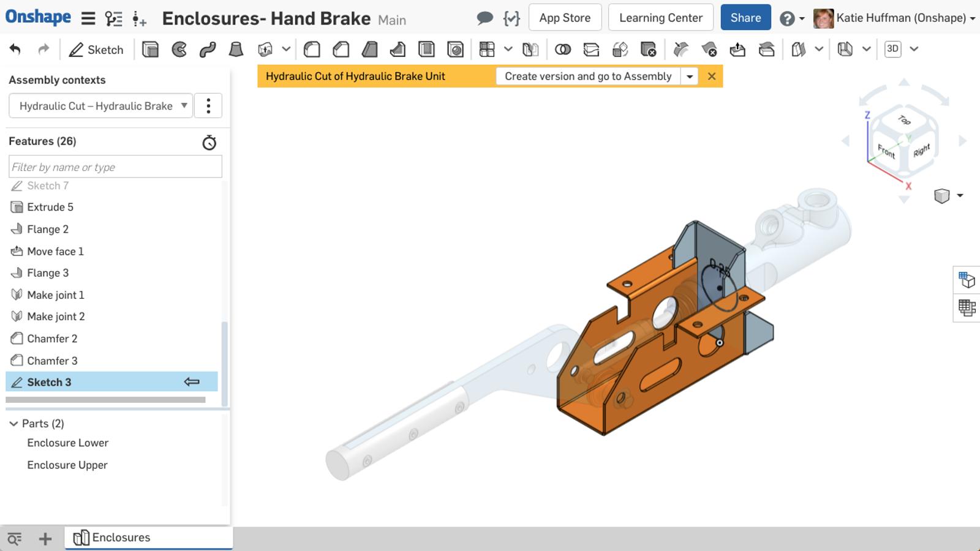Click the undo arrow

coord(15,50)
